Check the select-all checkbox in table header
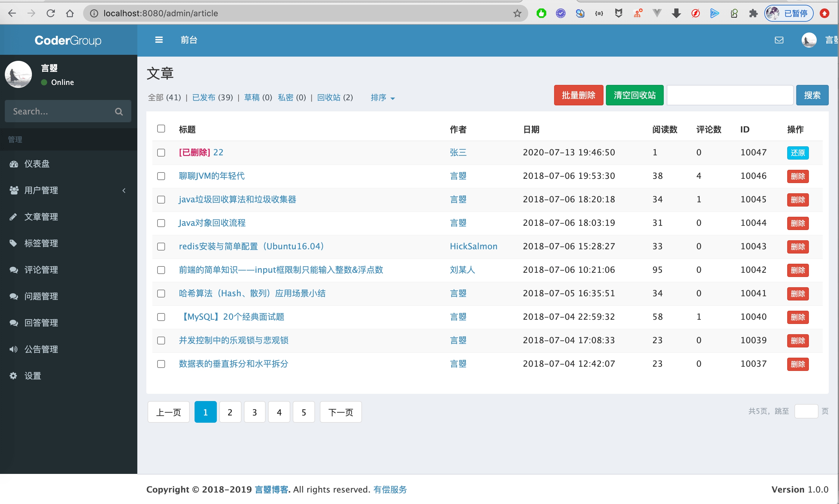839x504 pixels. (161, 129)
